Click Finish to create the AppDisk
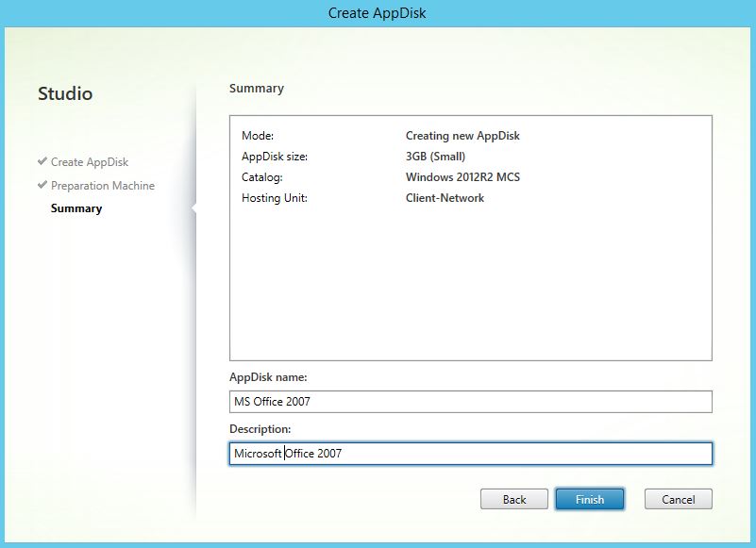This screenshot has height=548, width=756. click(589, 499)
